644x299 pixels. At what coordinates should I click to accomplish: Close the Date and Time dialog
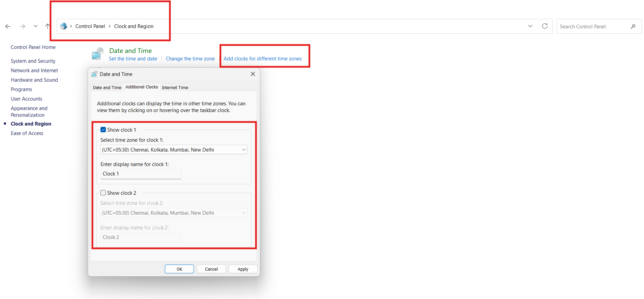click(253, 74)
